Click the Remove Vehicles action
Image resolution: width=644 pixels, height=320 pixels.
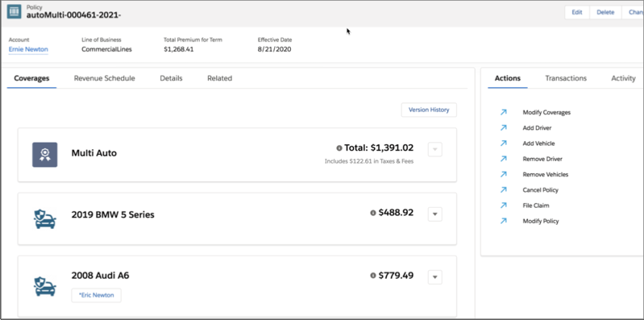click(x=546, y=174)
